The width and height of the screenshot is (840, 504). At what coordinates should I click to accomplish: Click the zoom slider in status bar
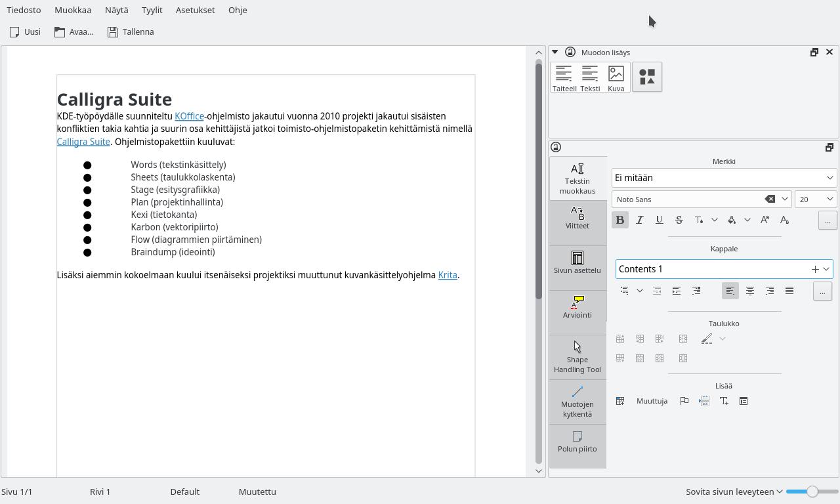click(812, 492)
